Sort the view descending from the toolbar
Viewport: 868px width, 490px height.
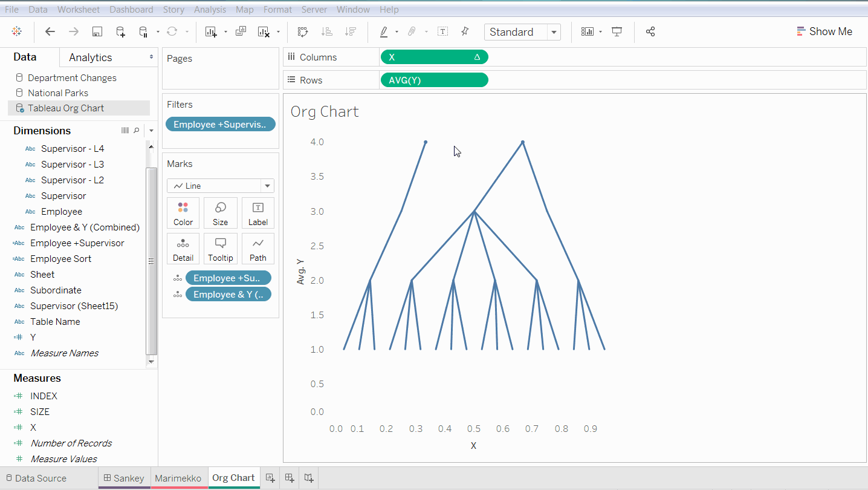[x=351, y=31]
